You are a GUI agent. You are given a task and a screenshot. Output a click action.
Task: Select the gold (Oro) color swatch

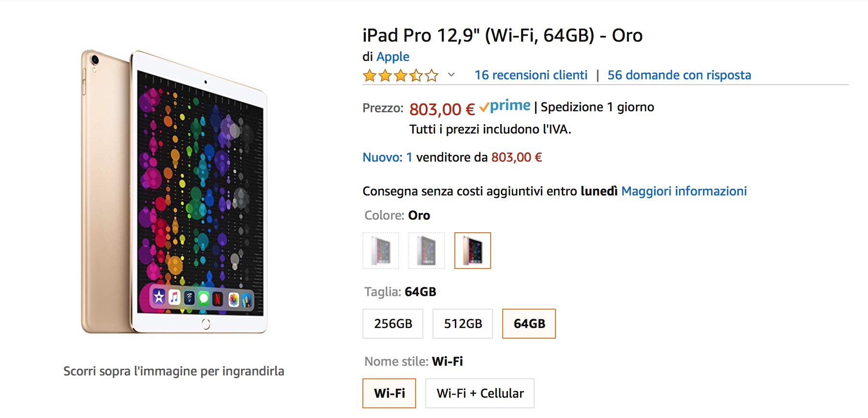click(472, 251)
